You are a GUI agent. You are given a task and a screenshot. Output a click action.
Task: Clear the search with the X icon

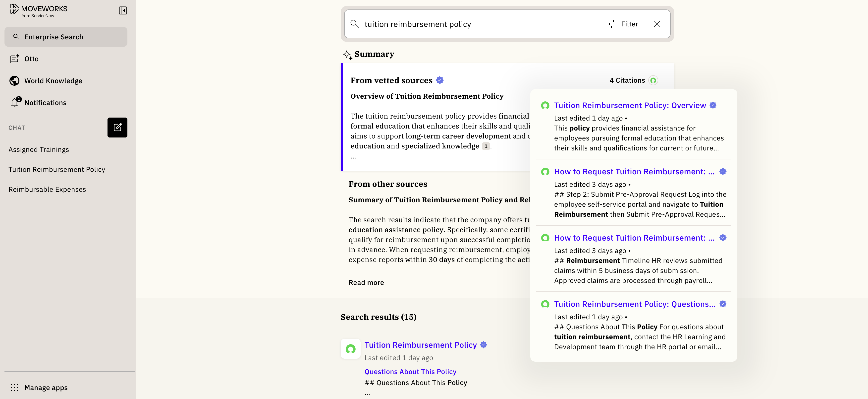(657, 24)
